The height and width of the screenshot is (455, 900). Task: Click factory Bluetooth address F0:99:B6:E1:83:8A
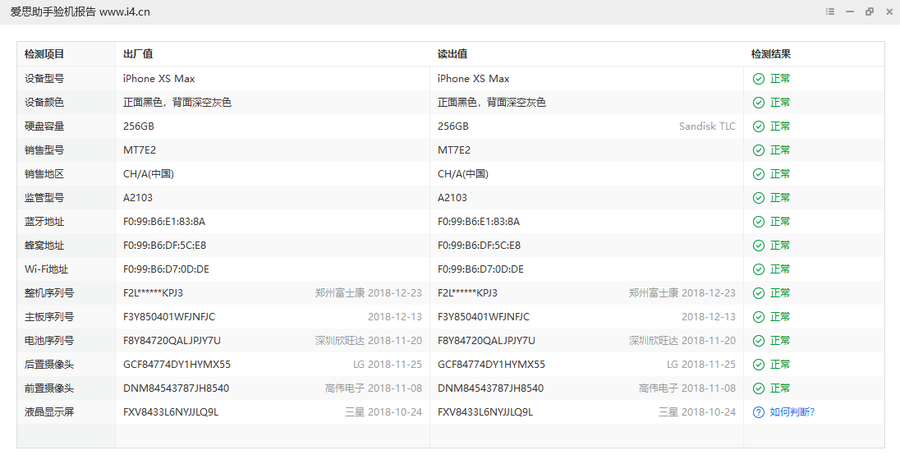(x=164, y=221)
